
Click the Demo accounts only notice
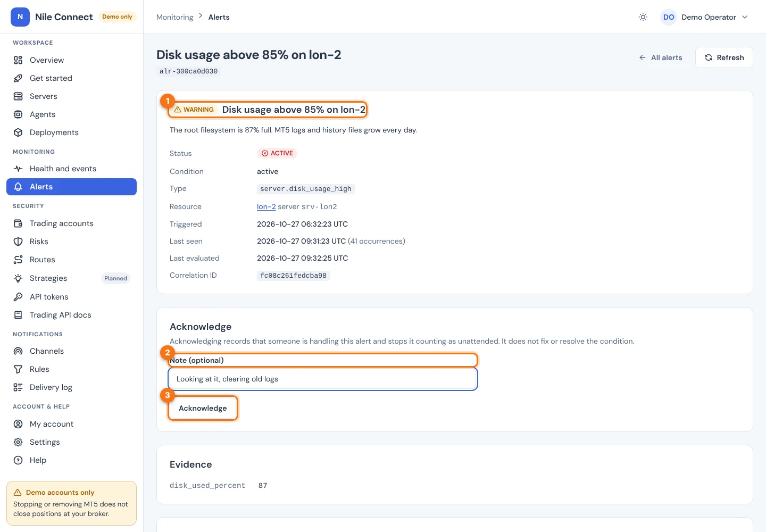pos(71,503)
